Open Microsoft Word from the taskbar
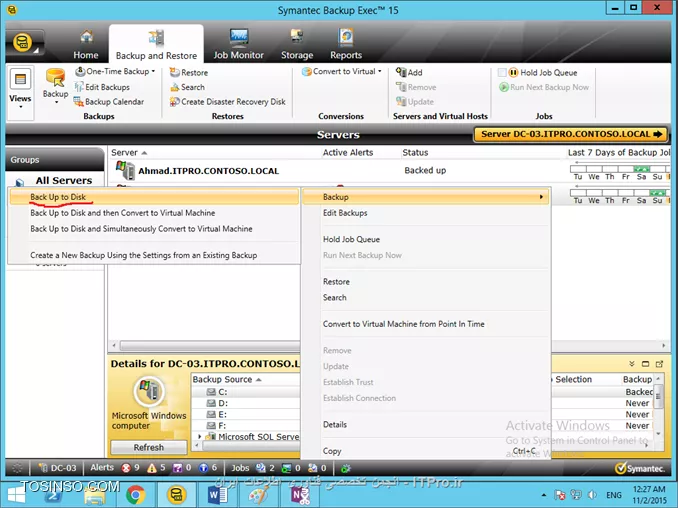This screenshot has width=678, height=508. tap(217, 495)
